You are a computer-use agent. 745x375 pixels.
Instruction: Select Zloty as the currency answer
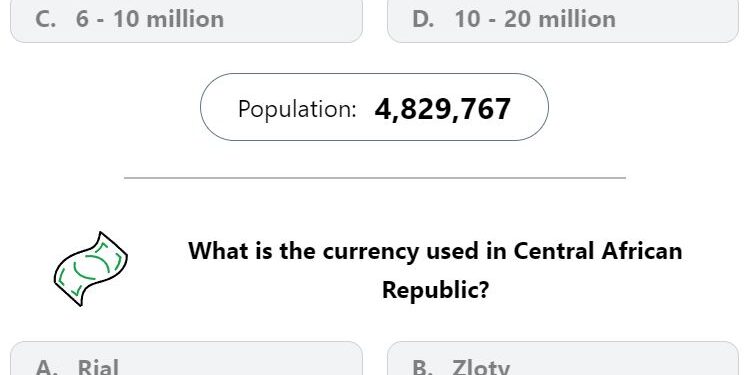click(563, 359)
